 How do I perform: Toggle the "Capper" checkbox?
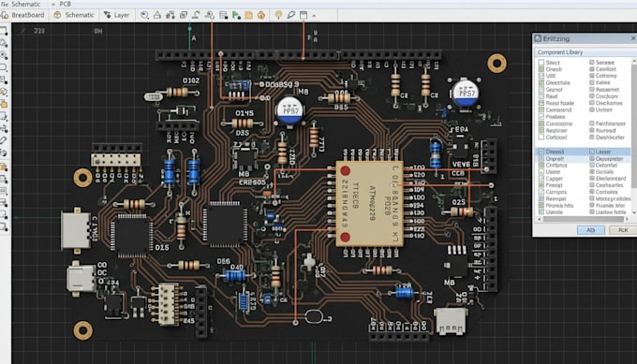[541, 179]
